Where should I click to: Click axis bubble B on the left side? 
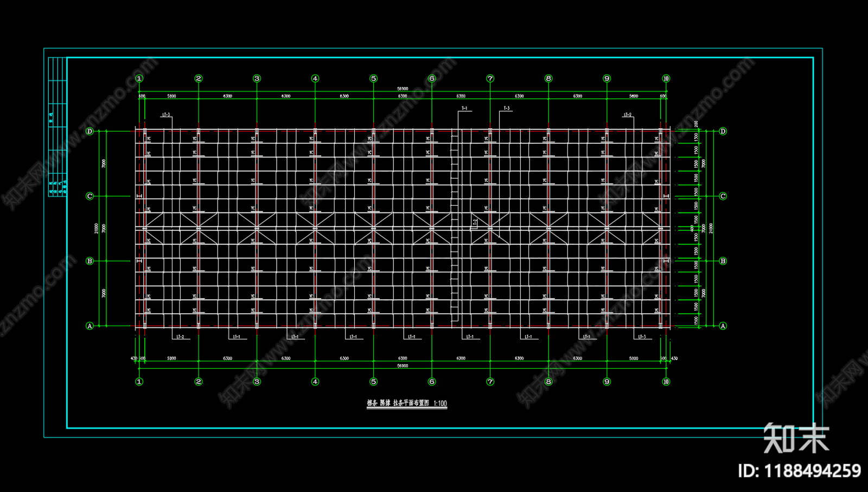[x=90, y=261]
